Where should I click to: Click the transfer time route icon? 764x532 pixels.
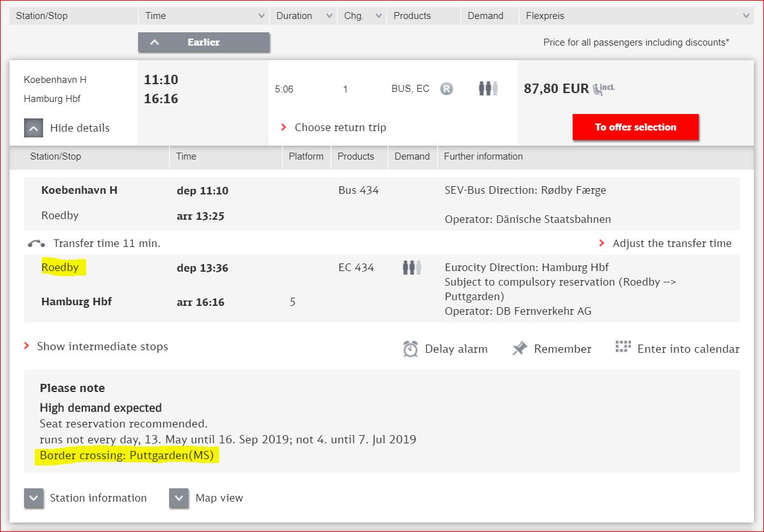pyautogui.click(x=37, y=244)
